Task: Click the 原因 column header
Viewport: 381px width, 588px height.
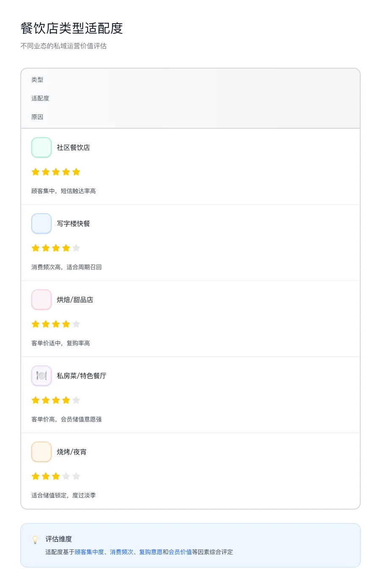Action: (x=37, y=117)
